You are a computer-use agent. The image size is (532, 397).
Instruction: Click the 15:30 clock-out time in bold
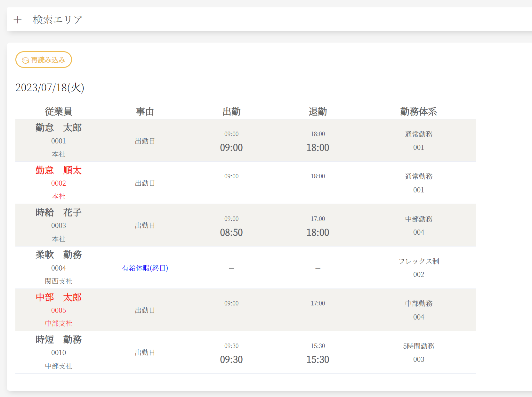[x=318, y=360]
